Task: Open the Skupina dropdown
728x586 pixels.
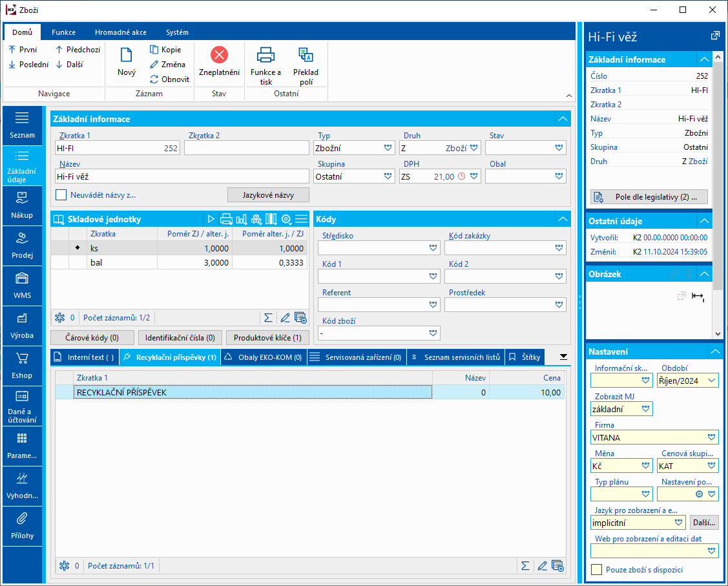Action: [x=388, y=176]
